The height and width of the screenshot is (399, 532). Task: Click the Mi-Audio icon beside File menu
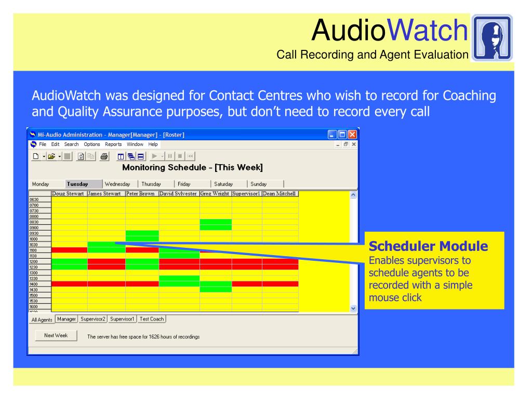pos(33,144)
